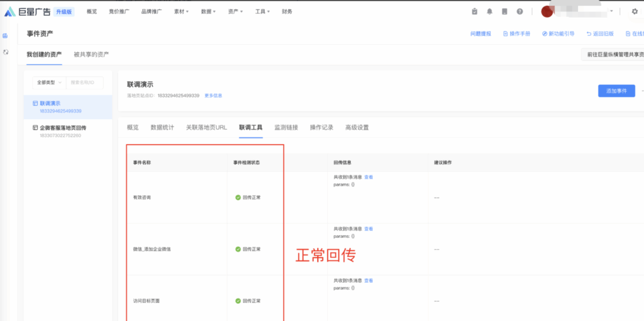Open the notification bell
This screenshot has width=644, height=321.
tap(489, 11)
